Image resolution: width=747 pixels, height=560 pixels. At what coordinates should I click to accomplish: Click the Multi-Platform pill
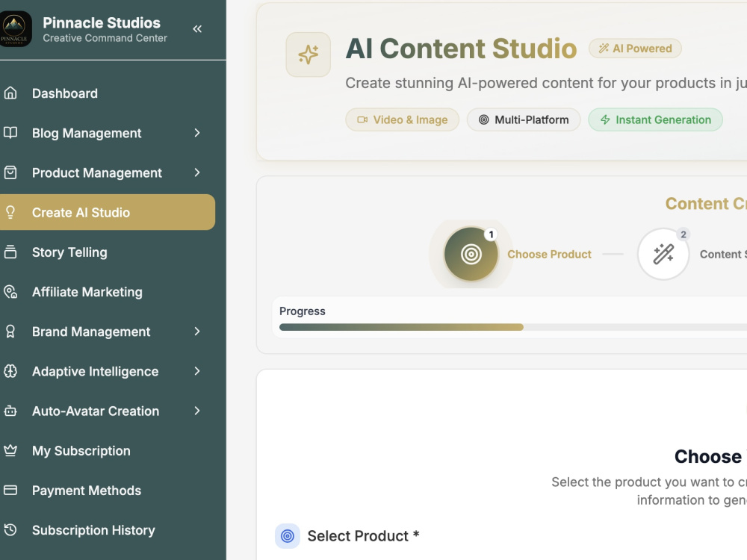[524, 119]
